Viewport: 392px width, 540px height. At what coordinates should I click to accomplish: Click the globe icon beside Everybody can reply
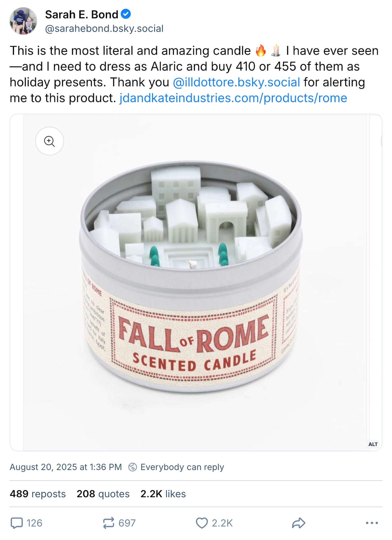point(132,467)
